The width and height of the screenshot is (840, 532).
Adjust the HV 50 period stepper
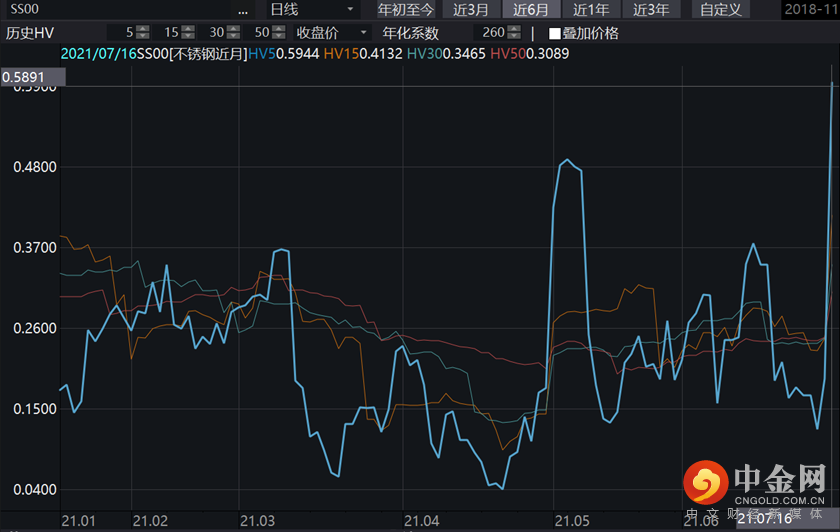tap(277, 33)
